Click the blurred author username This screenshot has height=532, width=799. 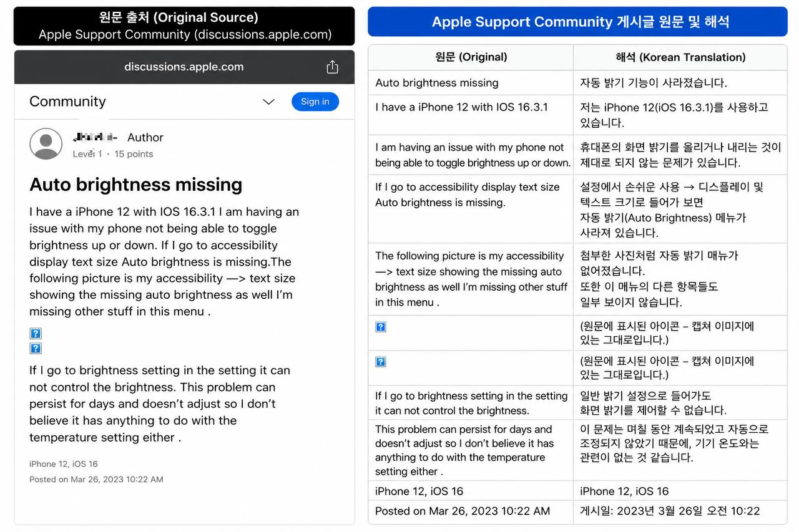(95, 137)
